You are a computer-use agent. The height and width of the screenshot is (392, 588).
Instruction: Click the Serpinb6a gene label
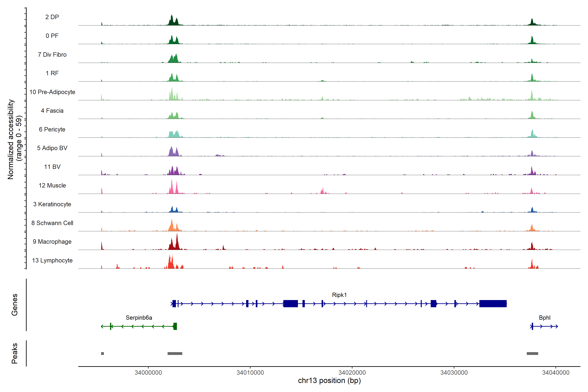139,318
